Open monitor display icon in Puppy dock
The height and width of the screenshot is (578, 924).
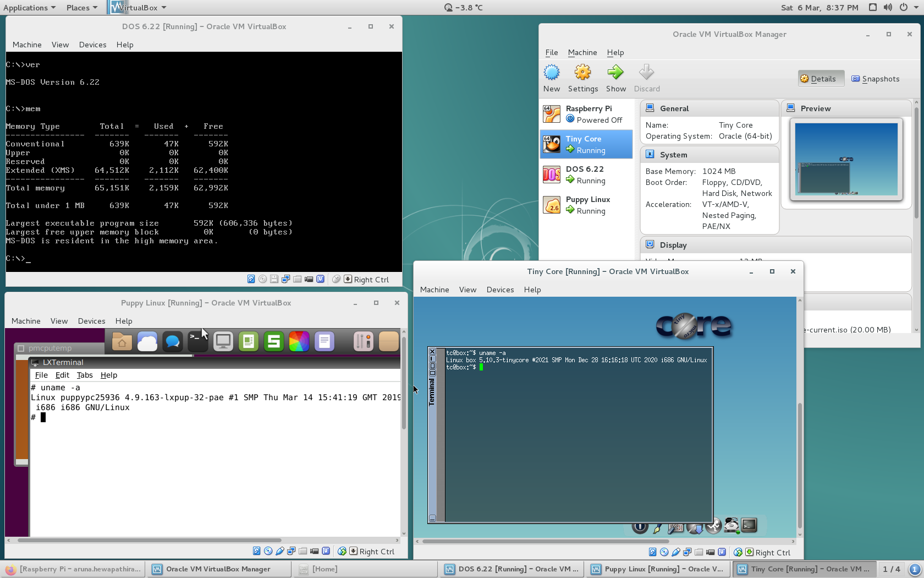tap(223, 342)
